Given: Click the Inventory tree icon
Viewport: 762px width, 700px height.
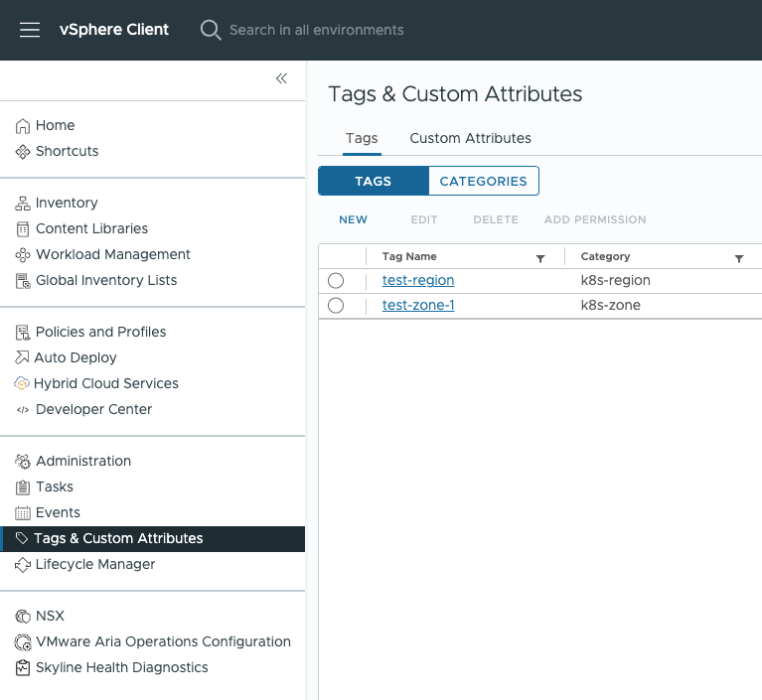Looking at the screenshot, I should click(x=23, y=204).
